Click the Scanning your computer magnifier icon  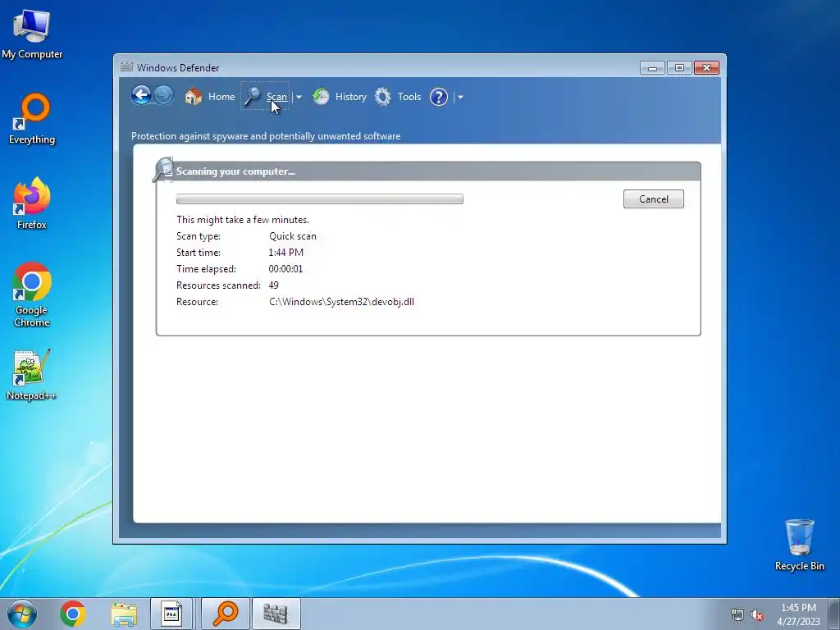coord(163,169)
